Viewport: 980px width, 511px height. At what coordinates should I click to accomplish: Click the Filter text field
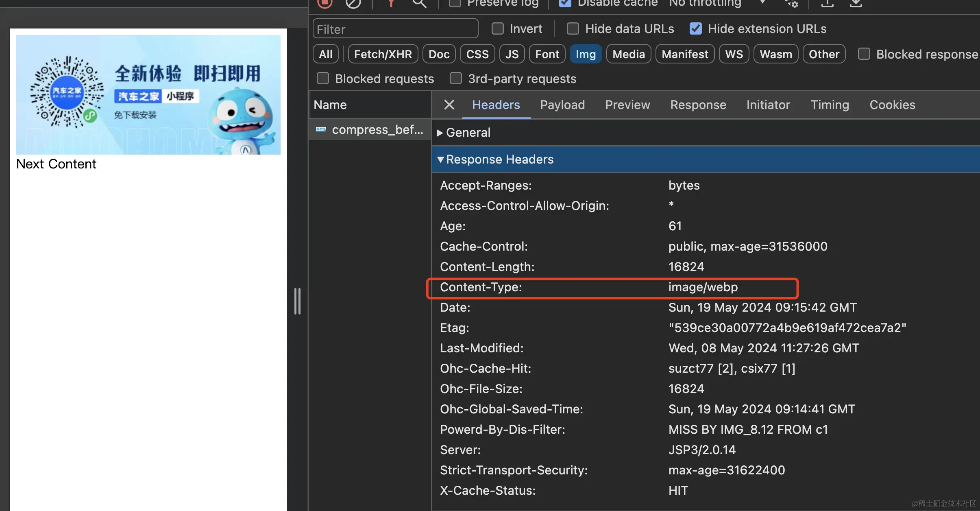click(x=395, y=29)
